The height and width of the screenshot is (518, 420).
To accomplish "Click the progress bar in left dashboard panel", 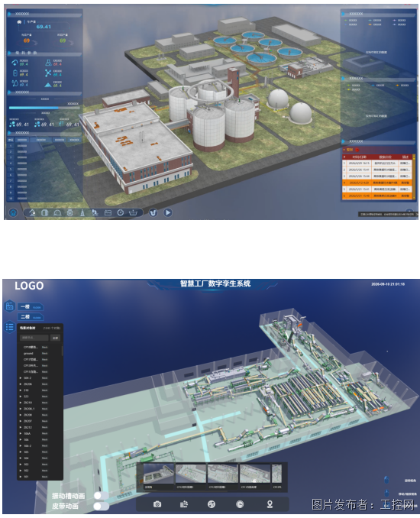I will [x=44, y=108].
